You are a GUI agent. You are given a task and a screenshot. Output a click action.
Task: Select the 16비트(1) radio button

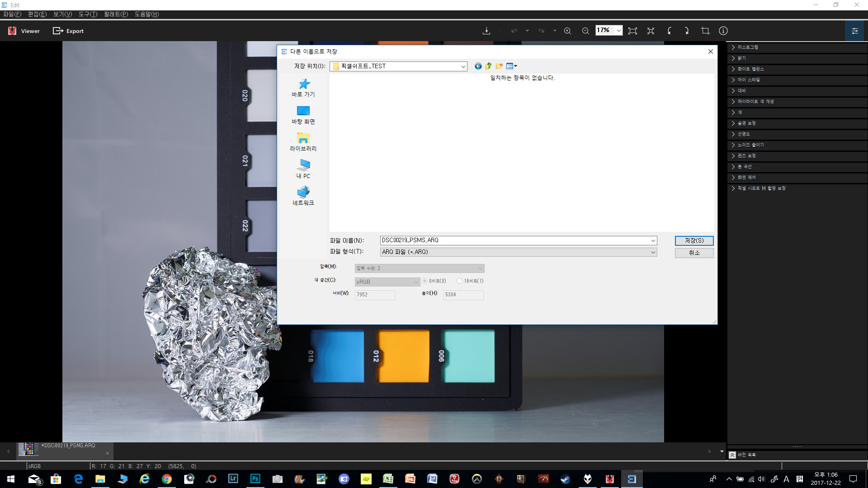click(x=460, y=281)
